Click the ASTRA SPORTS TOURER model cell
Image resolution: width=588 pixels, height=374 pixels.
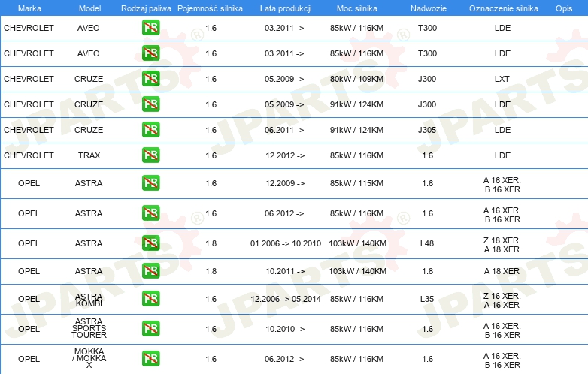pyautogui.click(x=89, y=328)
